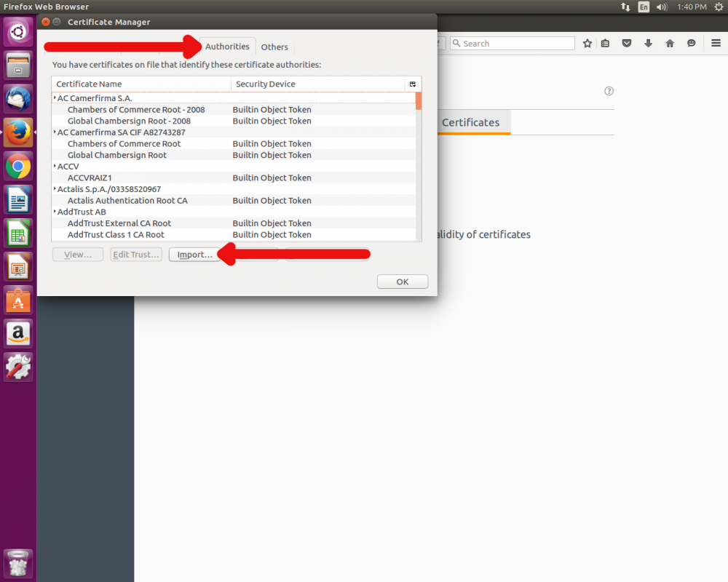Open the Downloads arrow icon
This screenshot has height=582, width=728.
pos(648,44)
